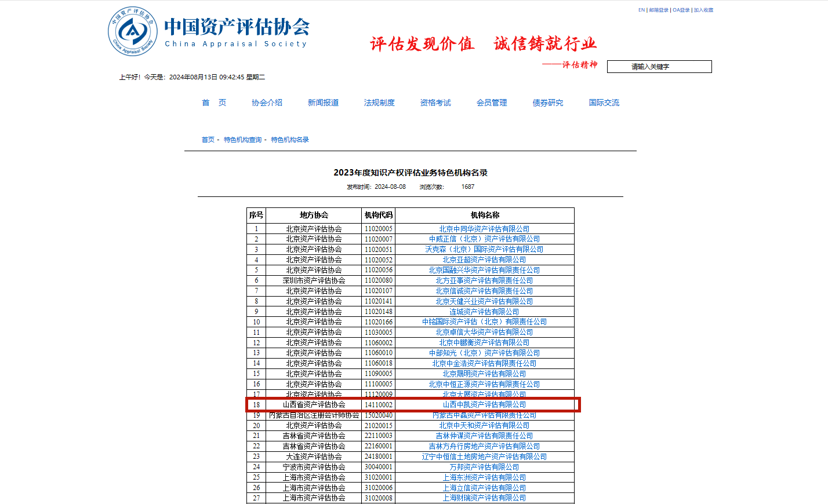Click the 大连资产评估协会 cell
Image resolution: width=828 pixels, height=504 pixels.
(x=314, y=456)
